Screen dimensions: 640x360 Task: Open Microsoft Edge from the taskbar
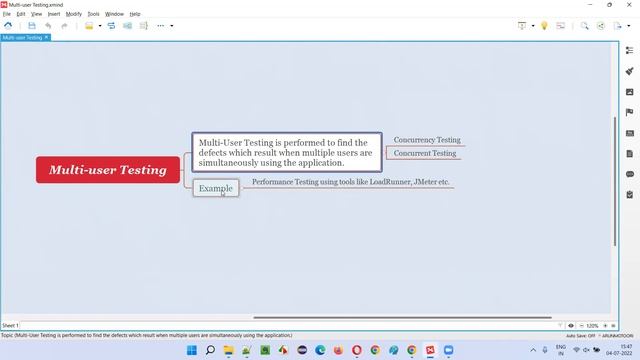(320, 350)
